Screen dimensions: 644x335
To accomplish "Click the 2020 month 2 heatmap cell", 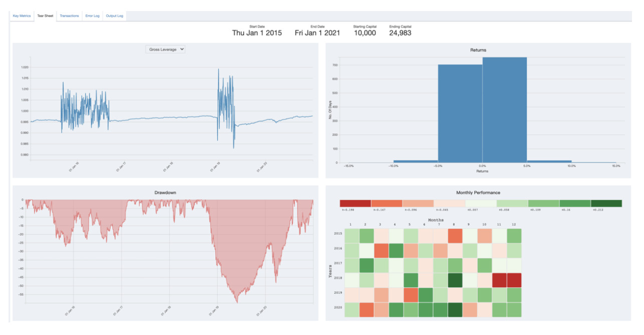I will (366, 309).
